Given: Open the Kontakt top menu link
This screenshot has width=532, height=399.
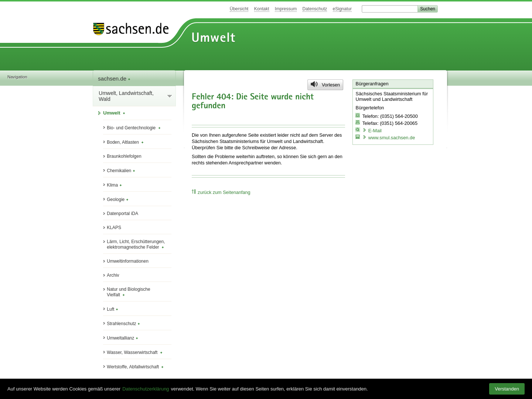Looking at the screenshot, I should pyautogui.click(x=262, y=9).
